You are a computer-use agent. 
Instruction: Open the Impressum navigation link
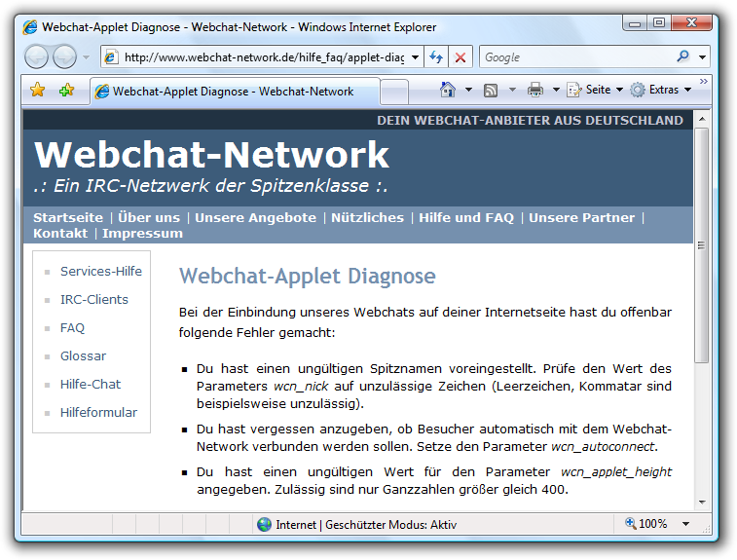[142, 233]
